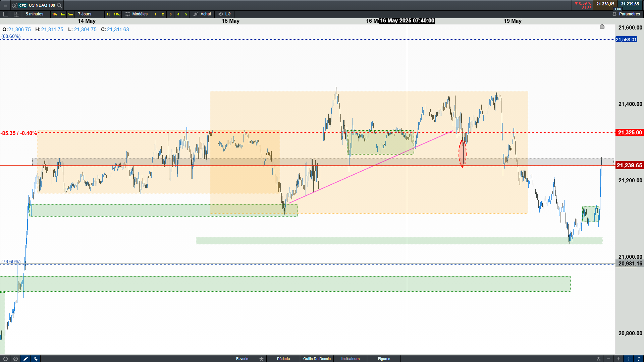Click the chart layout grid icon
Viewport: 644px width, 362px height.
[16, 14]
